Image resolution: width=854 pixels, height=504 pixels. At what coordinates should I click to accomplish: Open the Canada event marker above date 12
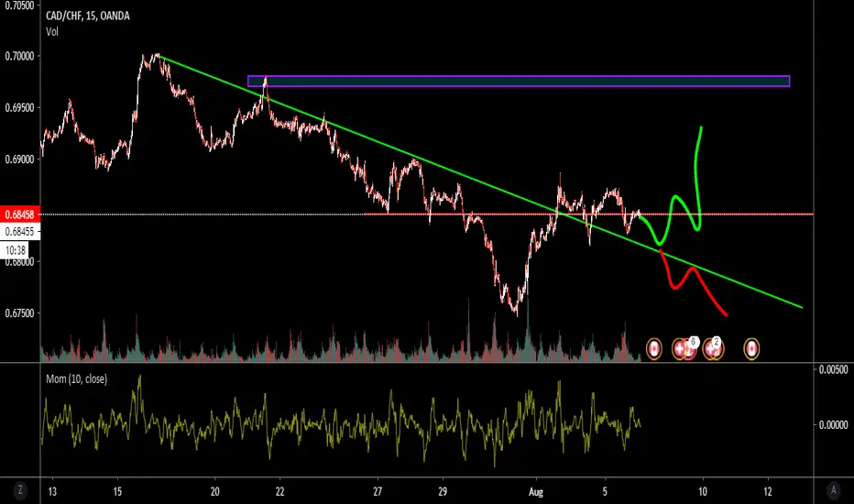[751, 349]
